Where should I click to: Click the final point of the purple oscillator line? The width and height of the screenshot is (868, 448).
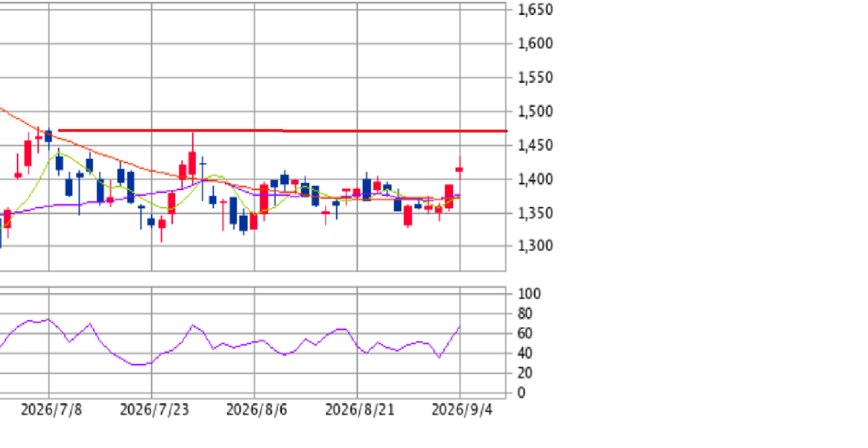460,326
